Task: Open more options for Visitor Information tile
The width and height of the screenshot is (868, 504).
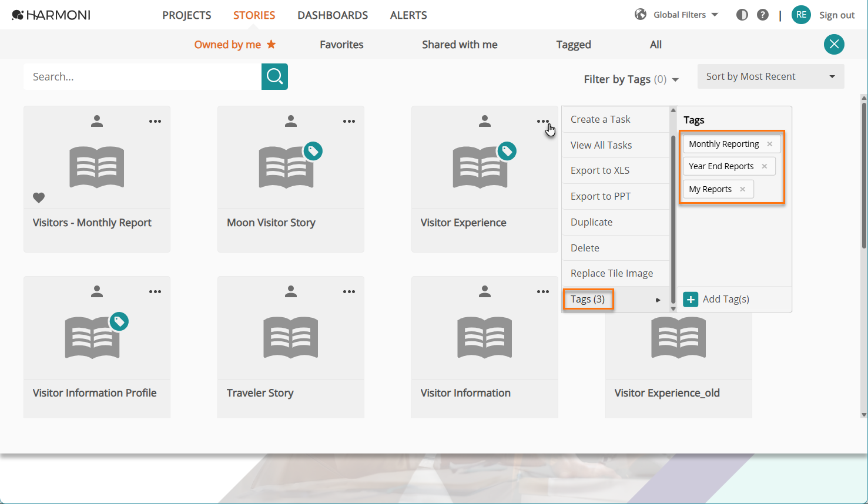Action: click(543, 292)
